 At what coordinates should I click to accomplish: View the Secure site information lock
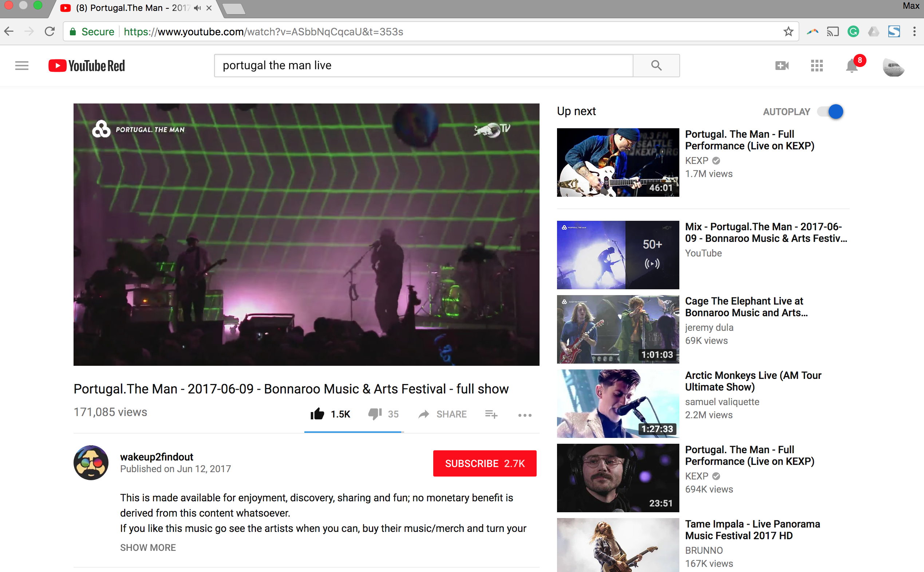92,31
